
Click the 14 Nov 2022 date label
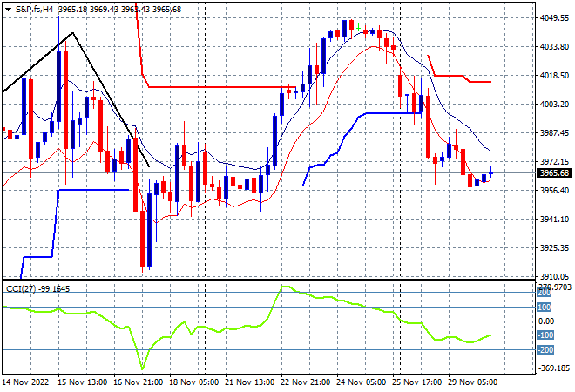[x=25, y=382]
